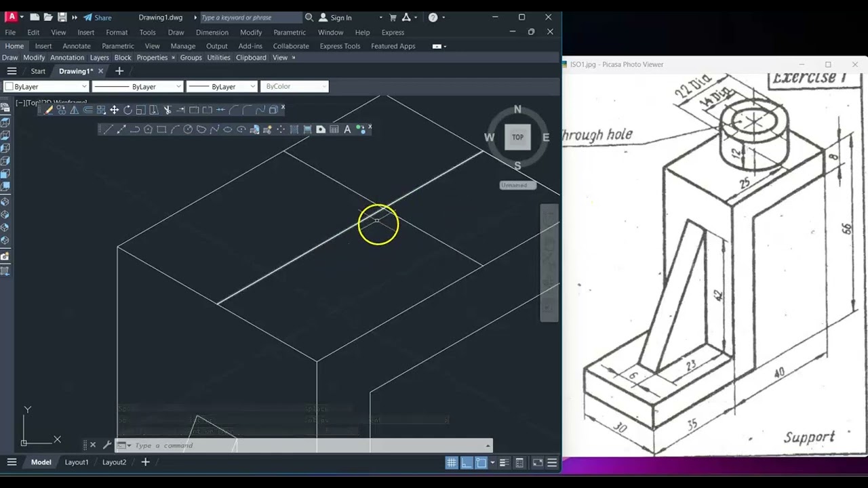The image size is (868, 488).
Task: Select the Trim scissors tool
Action: [x=167, y=110]
